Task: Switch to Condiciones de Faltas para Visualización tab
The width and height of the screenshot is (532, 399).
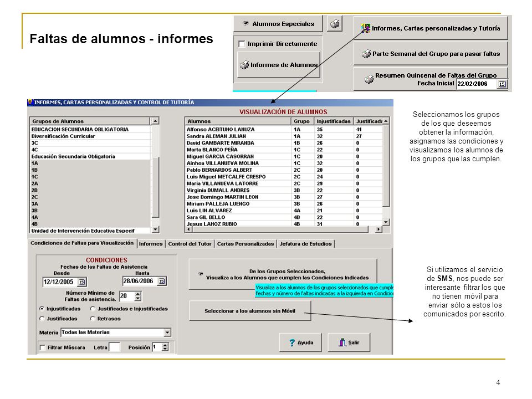Action: 82,243
